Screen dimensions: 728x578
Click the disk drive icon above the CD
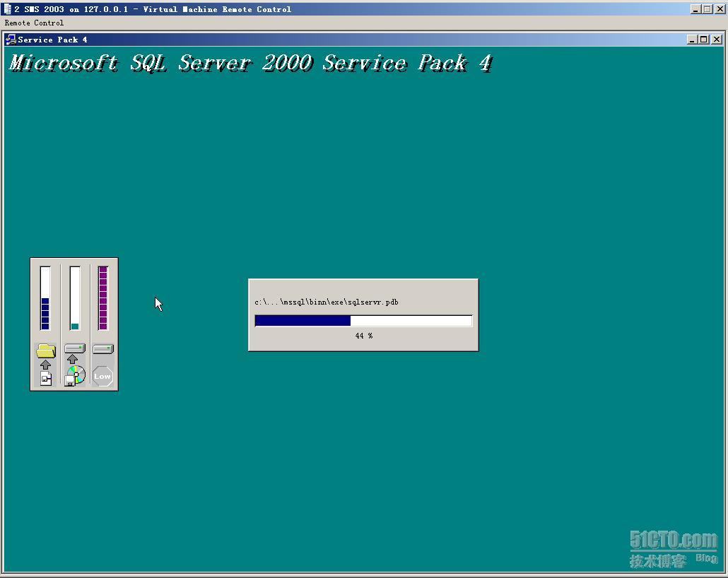[74, 348]
